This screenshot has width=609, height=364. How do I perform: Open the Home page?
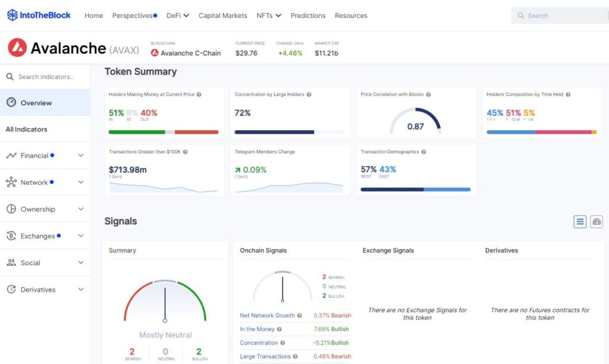(x=93, y=15)
